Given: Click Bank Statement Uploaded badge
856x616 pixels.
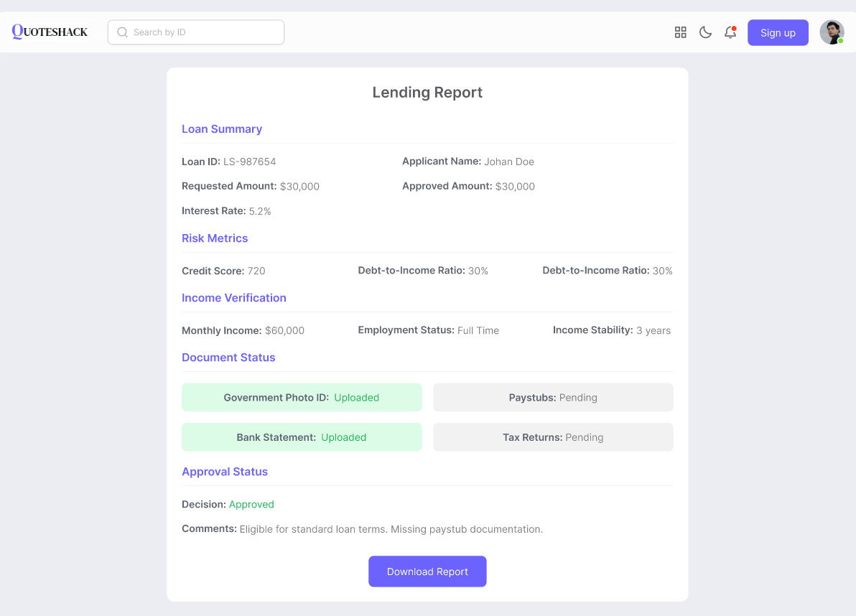Looking at the screenshot, I should coord(302,437).
